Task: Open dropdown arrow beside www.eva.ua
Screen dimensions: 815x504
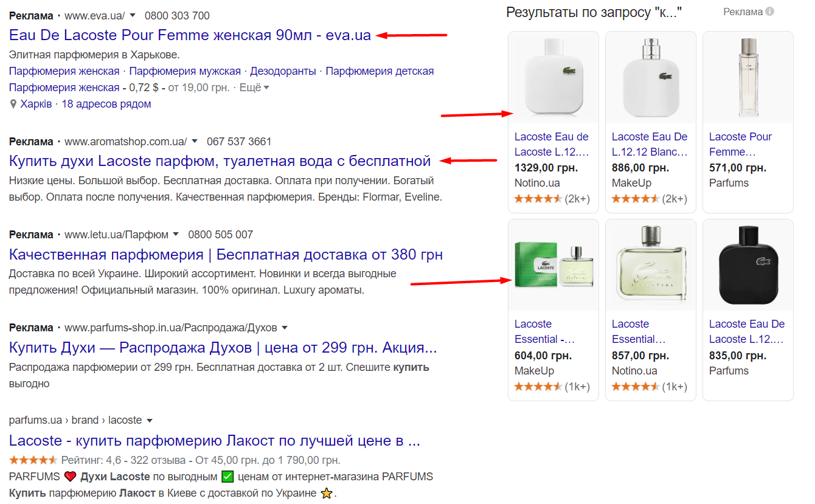Action: [x=133, y=15]
